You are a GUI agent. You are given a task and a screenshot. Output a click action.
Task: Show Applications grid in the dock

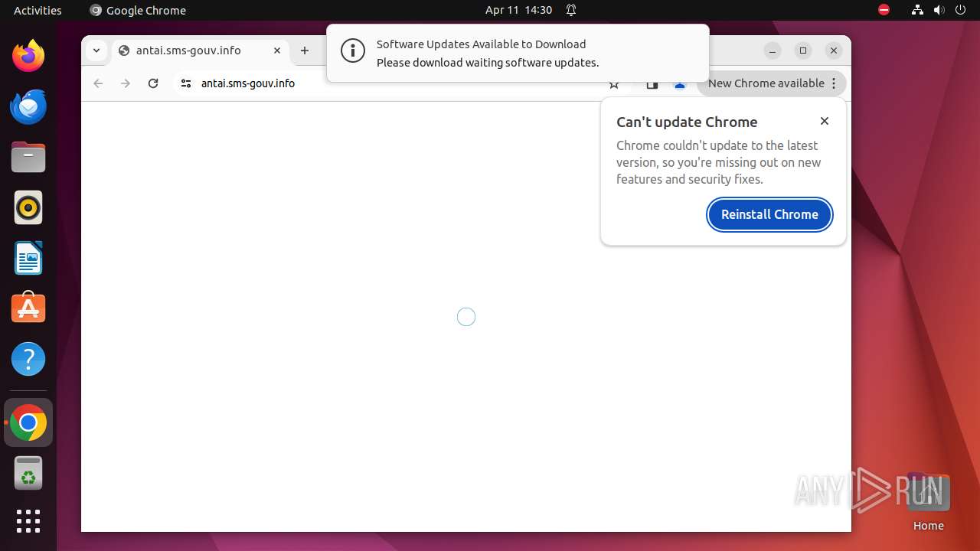[x=28, y=521]
